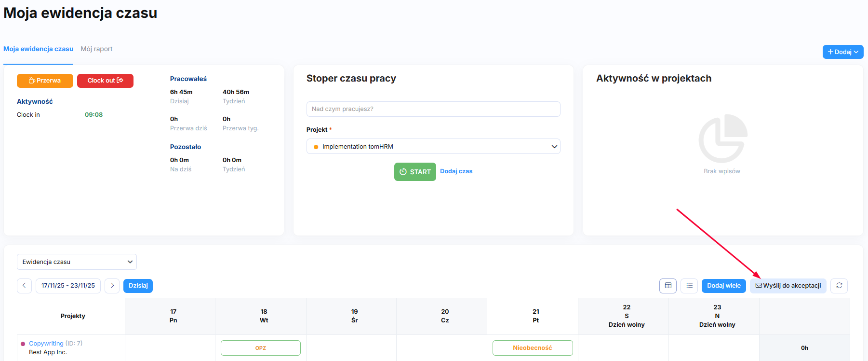Click the 'Nad czym pracujesz?' input field
The width and height of the screenshot is (868, 361).
coord(433,109)
